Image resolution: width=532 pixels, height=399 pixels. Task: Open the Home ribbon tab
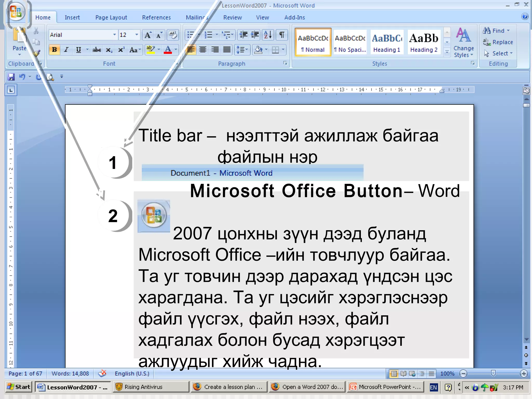pyautogui.click(x=43, y=17)
